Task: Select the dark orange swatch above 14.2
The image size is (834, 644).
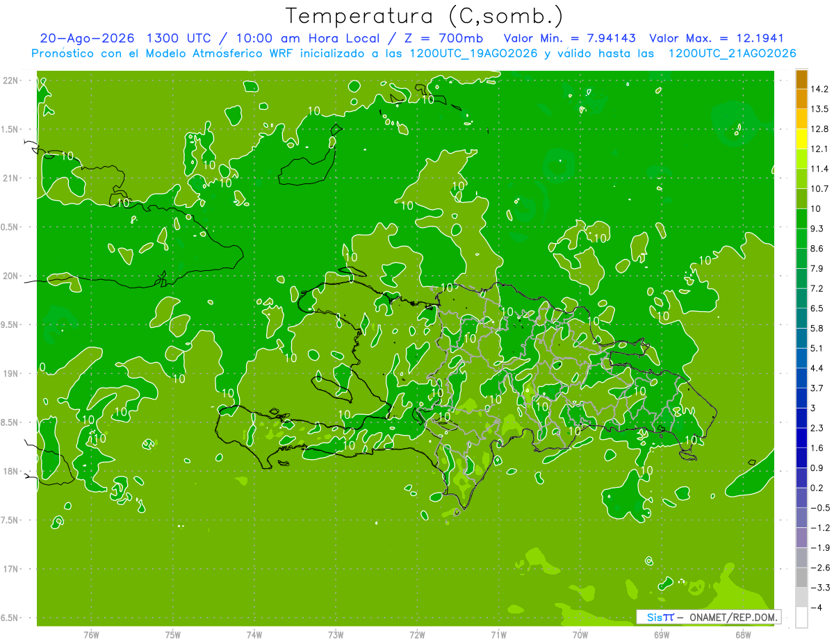Action: 801,79
